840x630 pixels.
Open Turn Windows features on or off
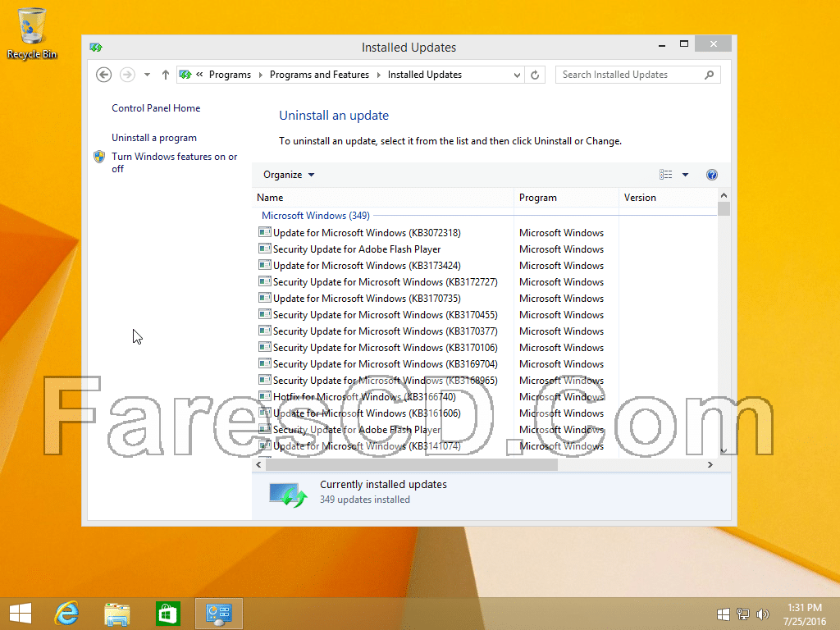tap(174, 162)
